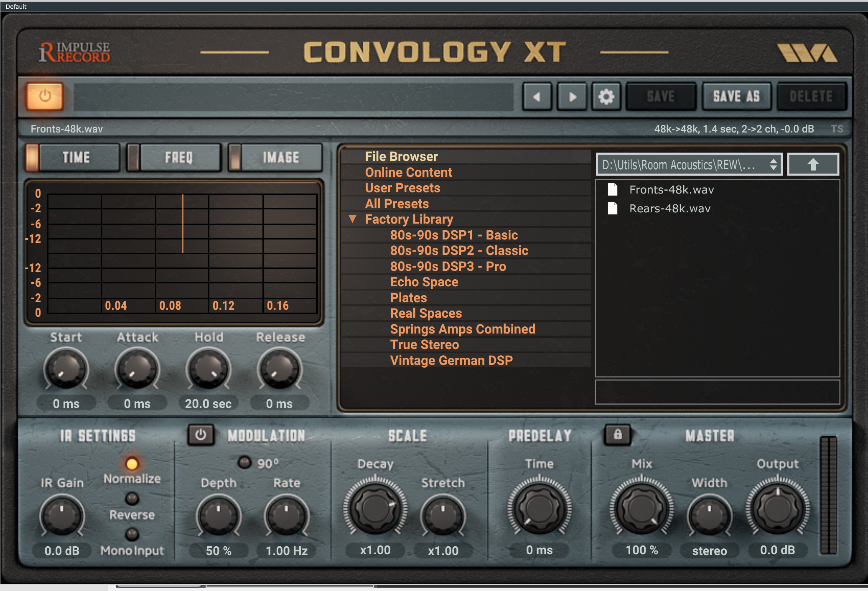Go to next preset arrow
868x591 pixels.
click(572, 97)
